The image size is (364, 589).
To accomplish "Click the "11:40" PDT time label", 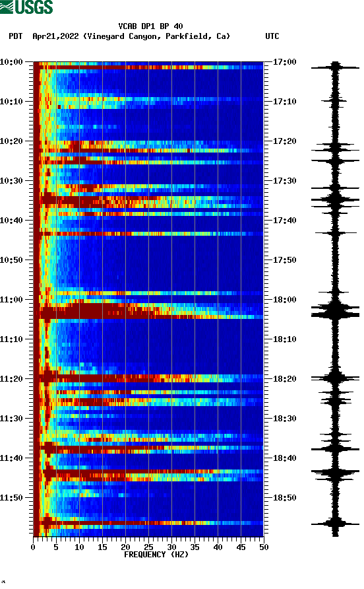I will 11,458.
